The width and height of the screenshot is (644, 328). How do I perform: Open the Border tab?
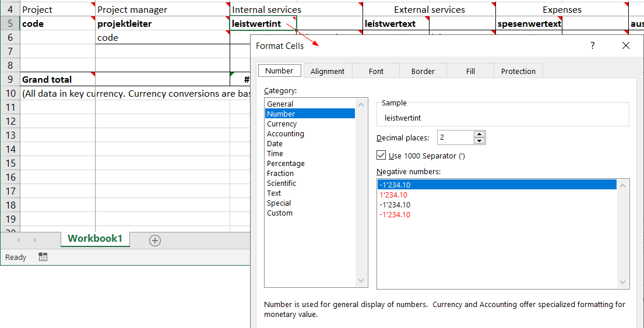[x=423, y=71]
